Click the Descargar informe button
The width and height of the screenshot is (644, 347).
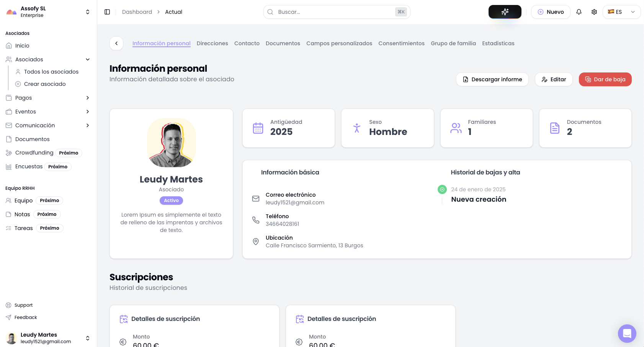492,79
